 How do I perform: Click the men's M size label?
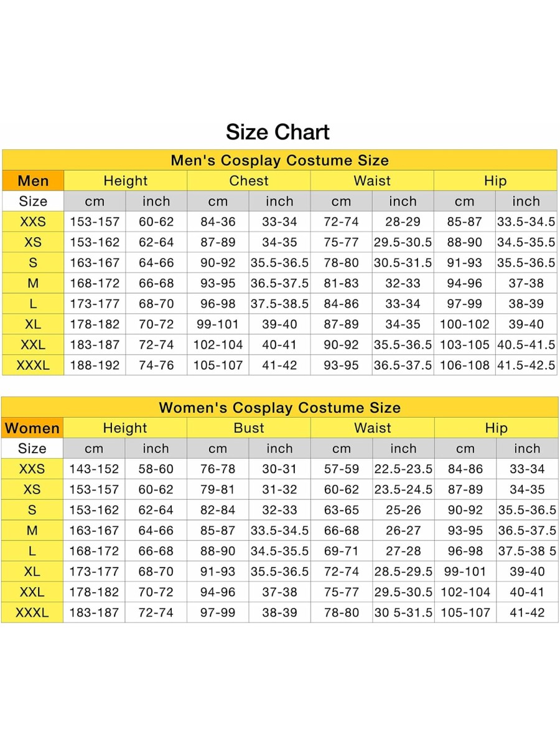(33, 283)
